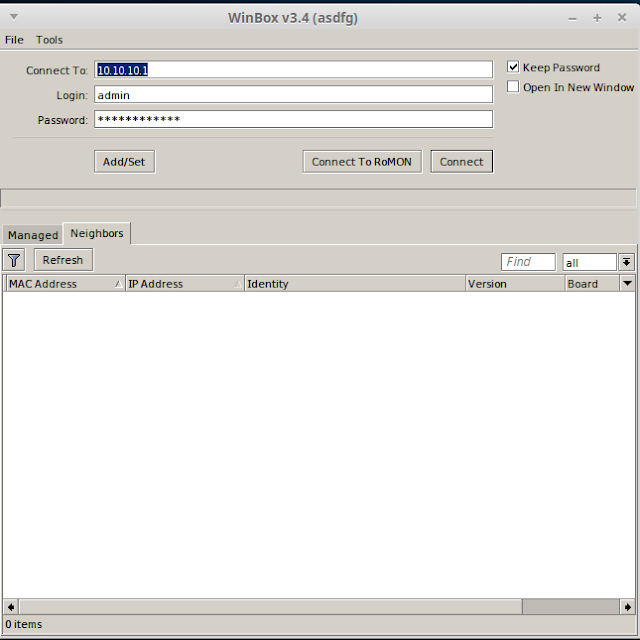Click the Connect button

[461, 162]
